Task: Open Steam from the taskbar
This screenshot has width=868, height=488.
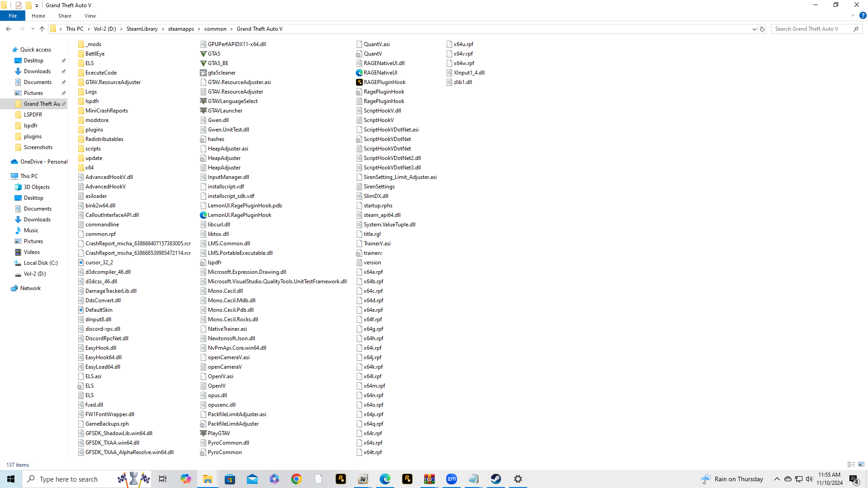Action: pyautogui.click(x=496, y=479)
